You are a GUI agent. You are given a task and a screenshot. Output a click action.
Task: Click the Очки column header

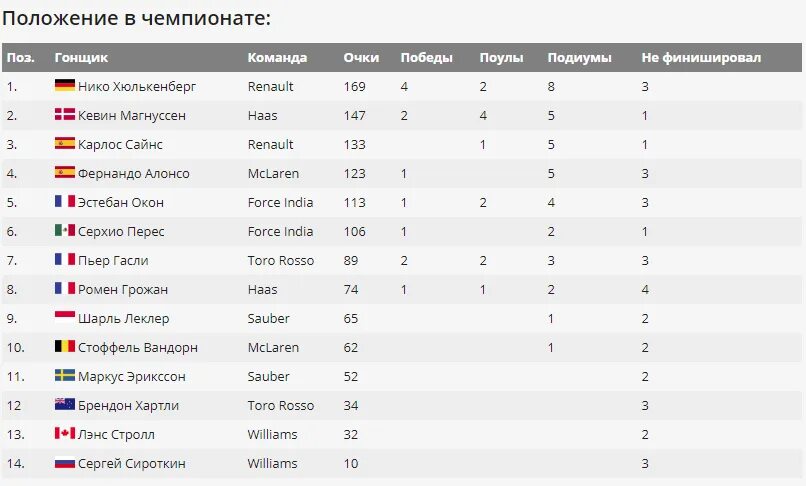pos(361,58)
